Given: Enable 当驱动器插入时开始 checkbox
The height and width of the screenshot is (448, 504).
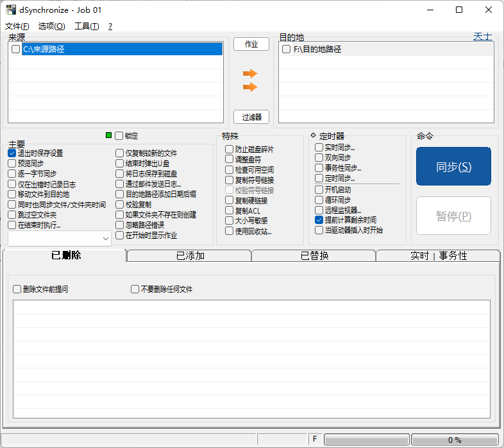Looking at the screenshot, I should pos(319,230).
